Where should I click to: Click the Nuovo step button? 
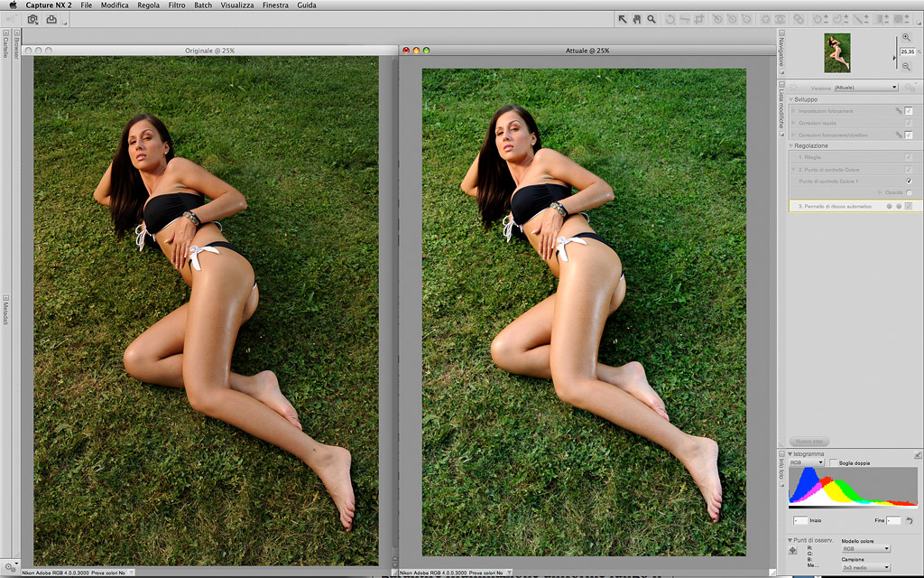point(809,441)
